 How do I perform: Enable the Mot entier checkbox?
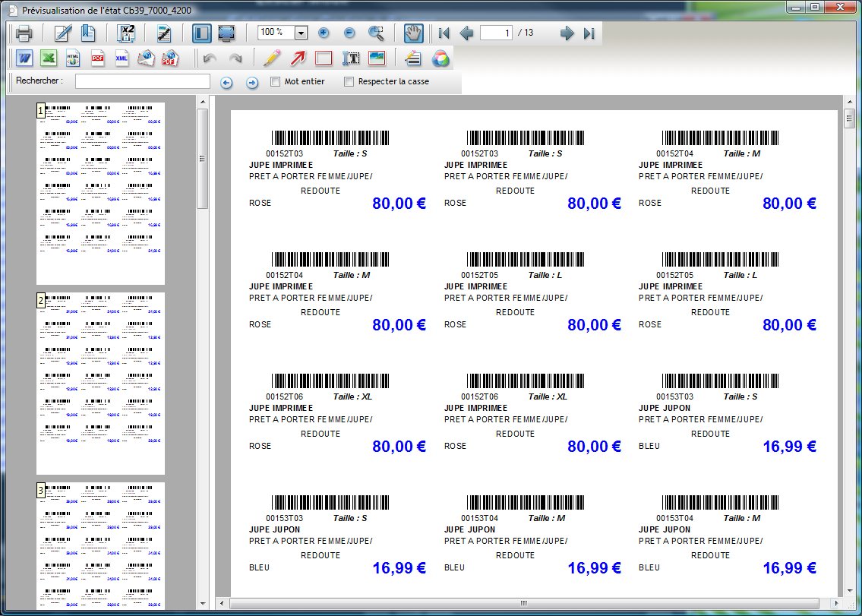click(x=276, y=81)
